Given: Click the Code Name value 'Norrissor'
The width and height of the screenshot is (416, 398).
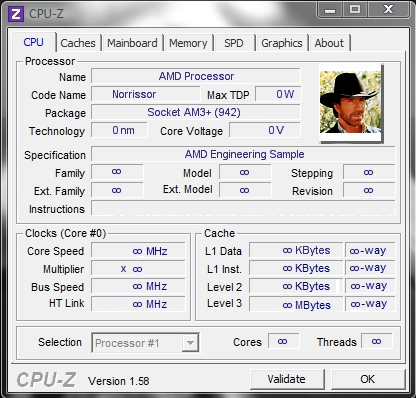Looking at the screenshot, I should pos(146,94).
